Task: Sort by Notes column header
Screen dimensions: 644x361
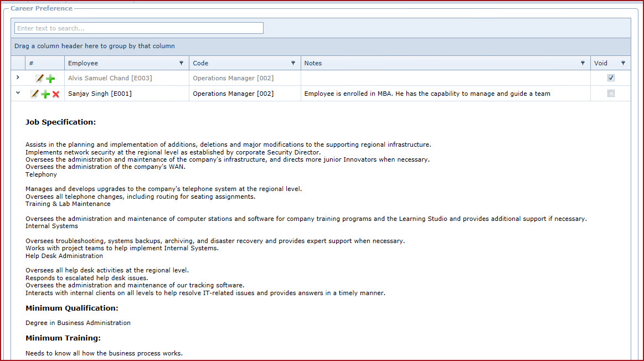Action: [313, 63]
